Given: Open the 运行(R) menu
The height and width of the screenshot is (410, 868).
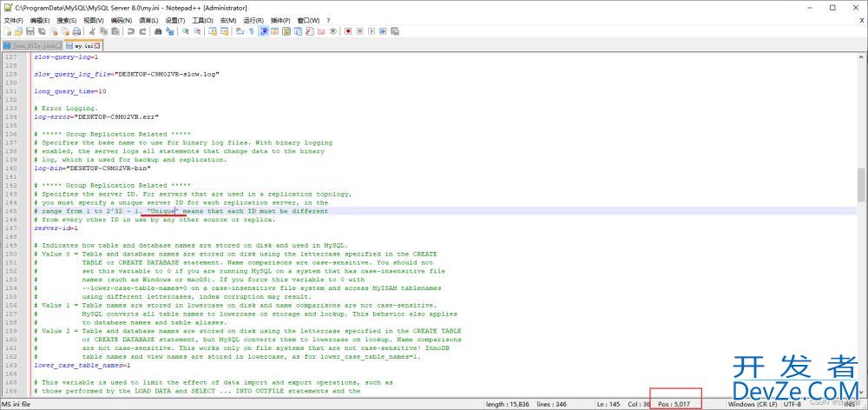Looking at the screenshot, I should (253, 20).
